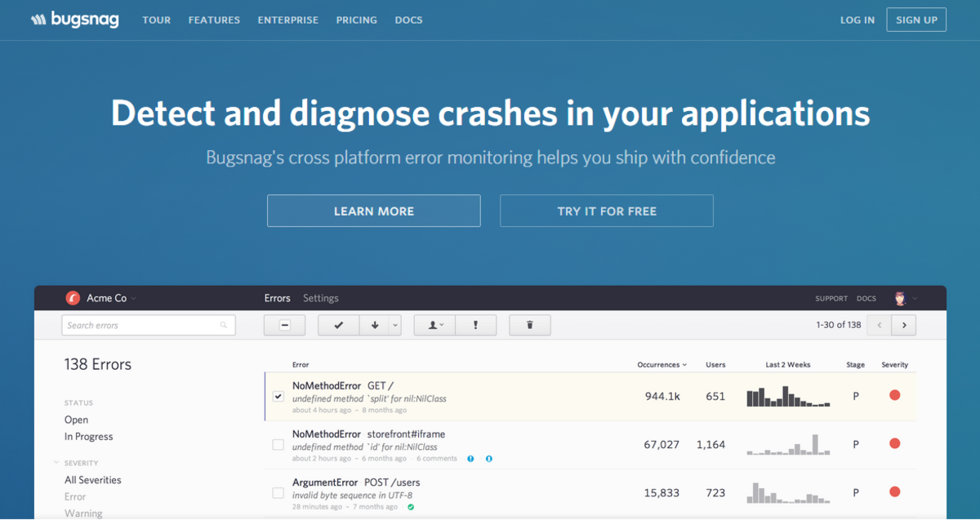Screen dimensions: 980x520
Task: Click the Last 2 Weeks column header
Action: pyautogui.click(x=788, y=365)
